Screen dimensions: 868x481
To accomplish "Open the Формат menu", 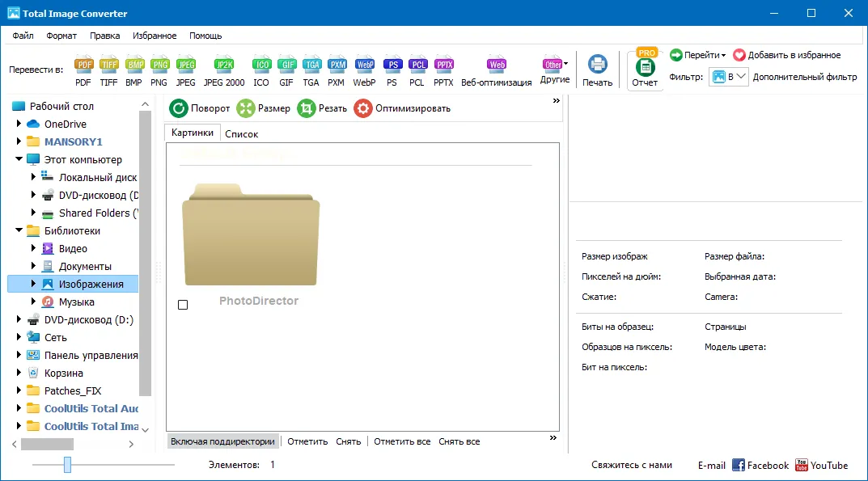I will coord(61,36).
